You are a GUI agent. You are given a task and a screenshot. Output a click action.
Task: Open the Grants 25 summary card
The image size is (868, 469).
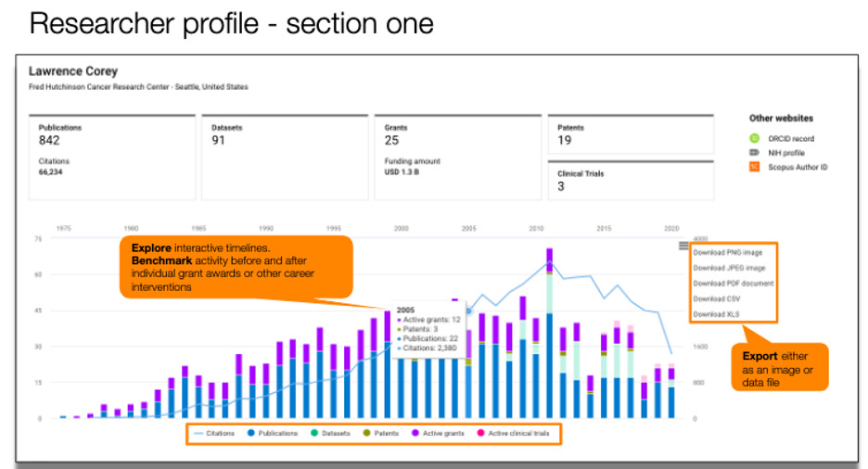coord(457,157)
